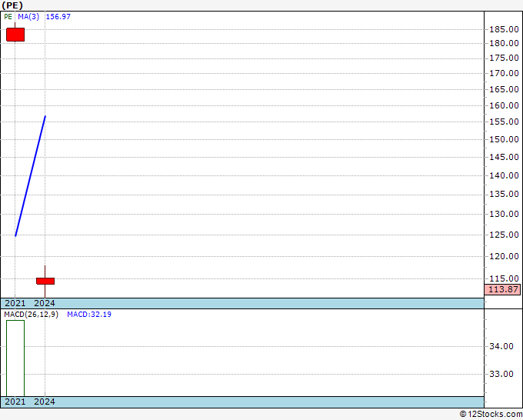Click the blue MA(3) line

30,176
